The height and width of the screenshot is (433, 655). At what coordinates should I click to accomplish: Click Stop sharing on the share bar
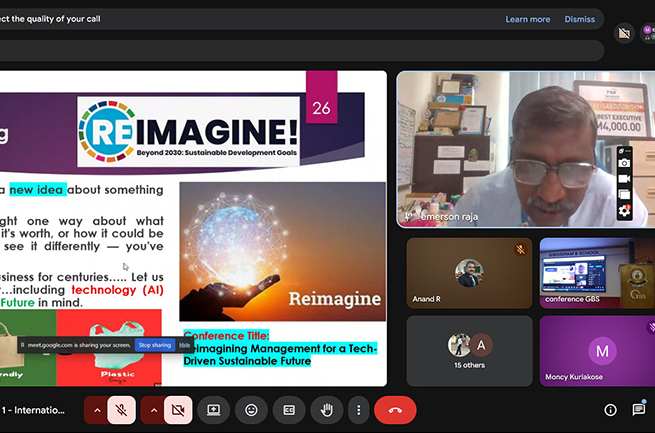[154, 345]
